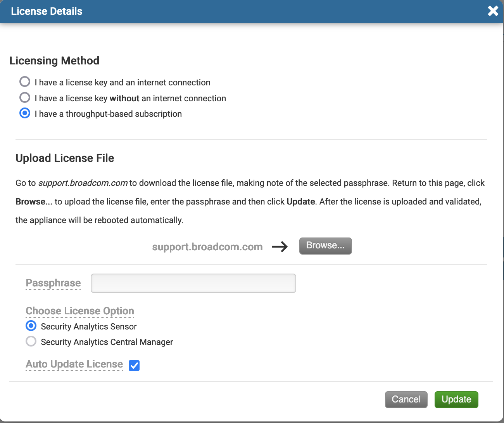Click the gray support.broadcom.com link text
The image size is (504, 423).
click(x=207, y=247)
